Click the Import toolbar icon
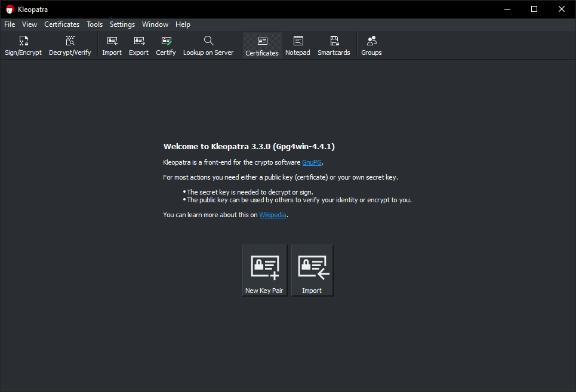576x392 pixels. pyautogui.click(x=112, y=45)
